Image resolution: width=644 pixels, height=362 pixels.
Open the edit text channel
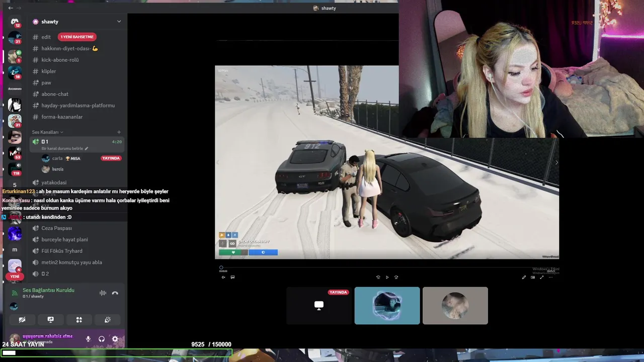coord(46,37)
